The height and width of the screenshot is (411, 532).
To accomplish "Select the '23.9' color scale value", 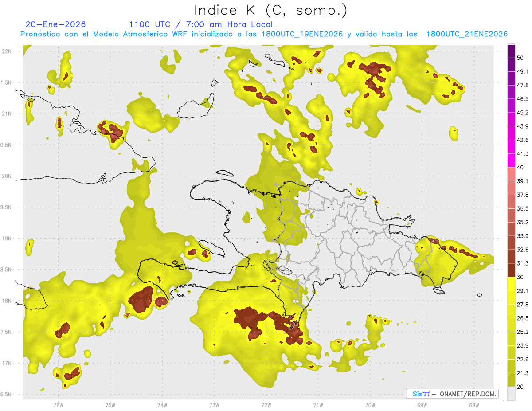I will (523, 346).
